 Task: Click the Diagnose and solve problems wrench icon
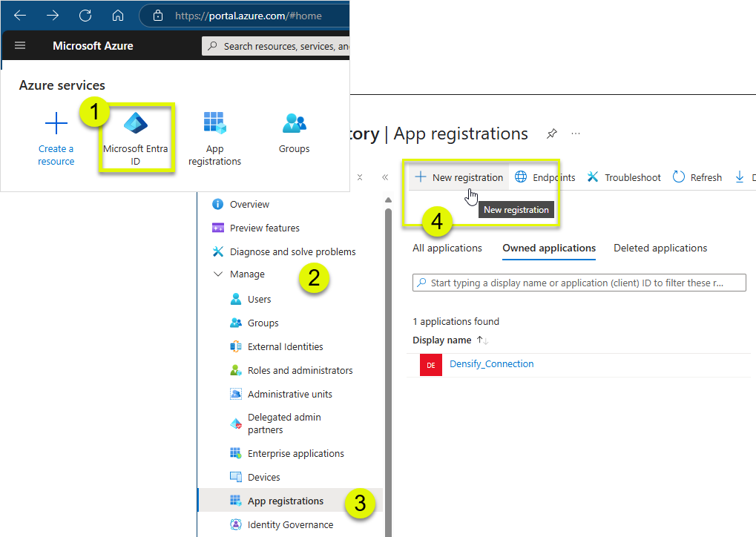pos(218,251)
